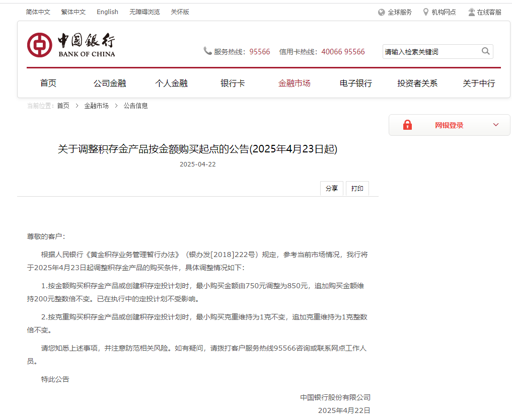Viewport: 512px width, 420px height.
Task: Open 机构网点 link
Action: point(444,13)
